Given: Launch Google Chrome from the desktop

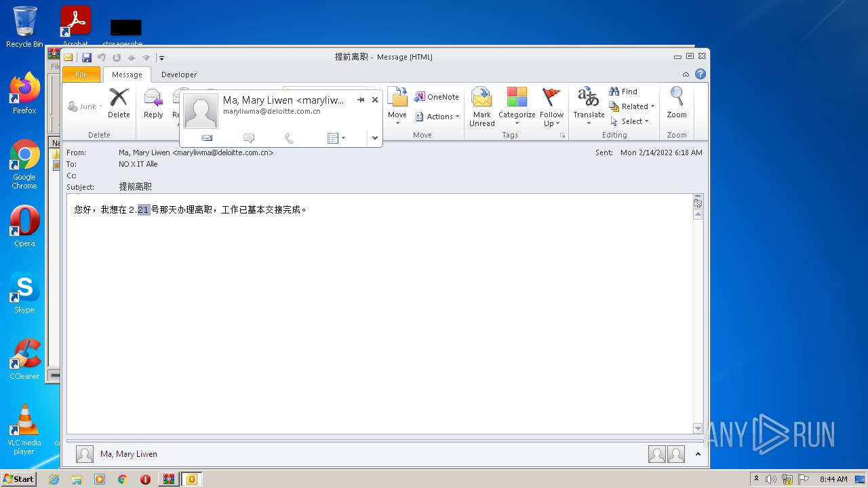Looking at the screenshot, I should 24,165.
